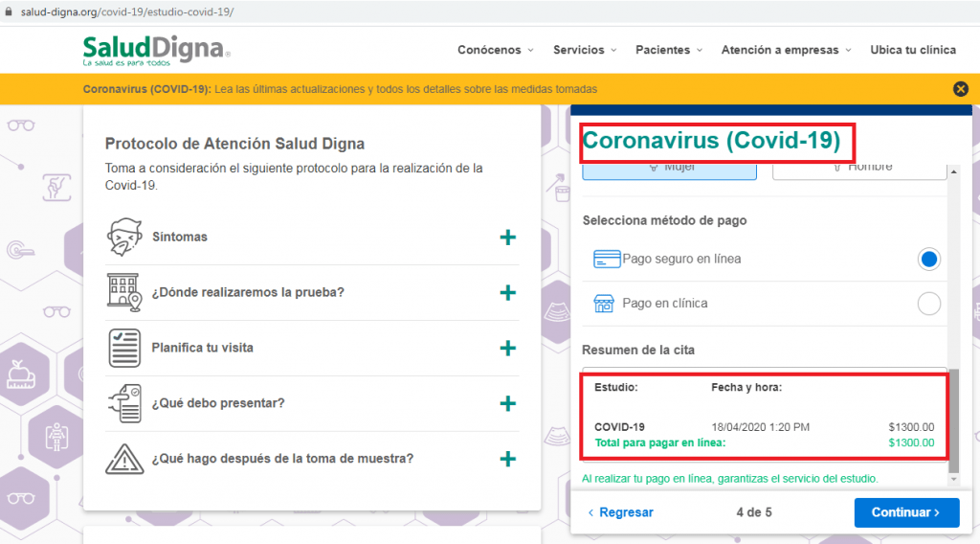Click the '4 de 5' step indicator

click(x=754, y=512)
